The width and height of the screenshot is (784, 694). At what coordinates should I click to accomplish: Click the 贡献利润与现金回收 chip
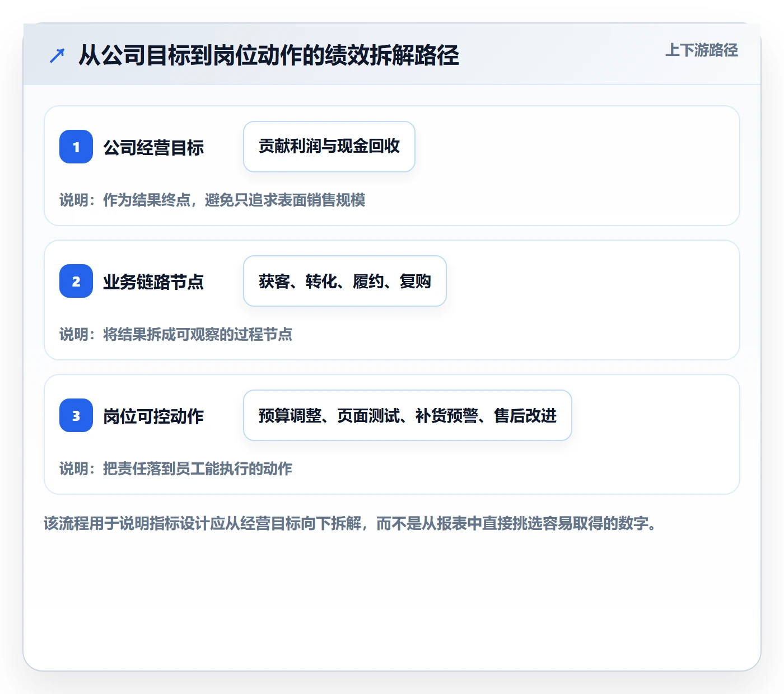coord(329,147)
